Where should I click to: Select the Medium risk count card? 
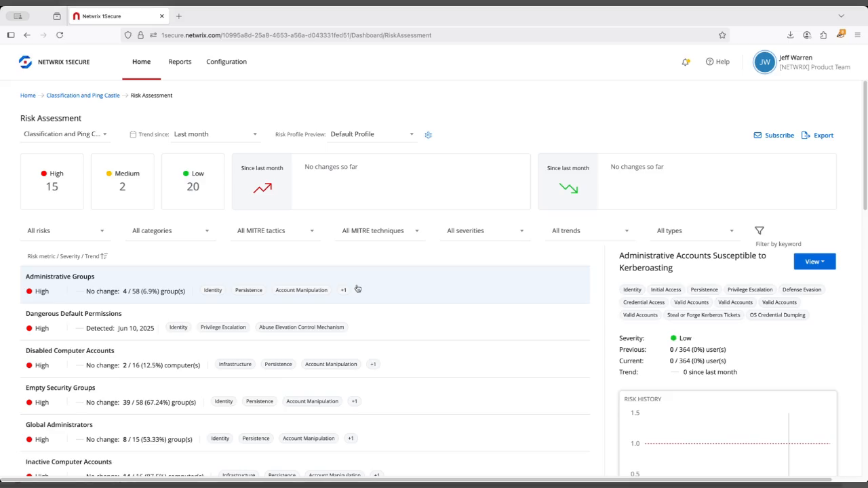[x=123, y=181]
